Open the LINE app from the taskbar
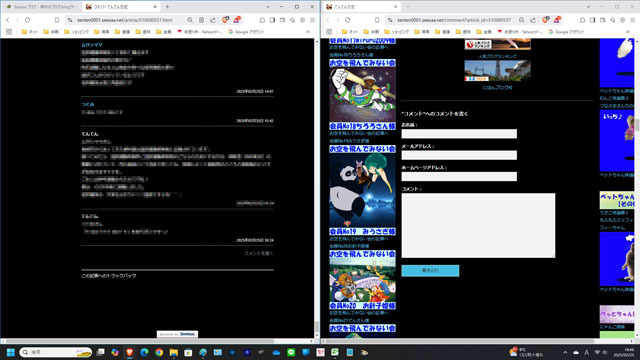Screen dimensions: 640x360 (291, 352)
